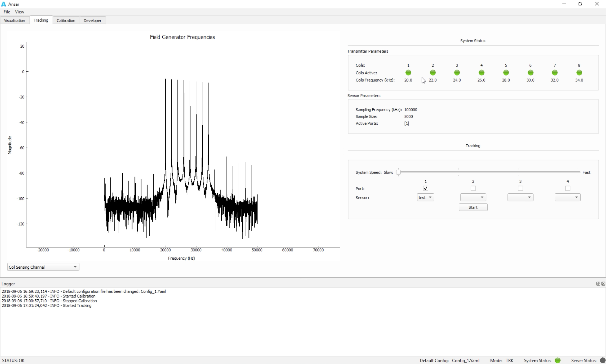Float the Logger panel
The height and width of the screenshot is (364, 606).
point(598,284)
